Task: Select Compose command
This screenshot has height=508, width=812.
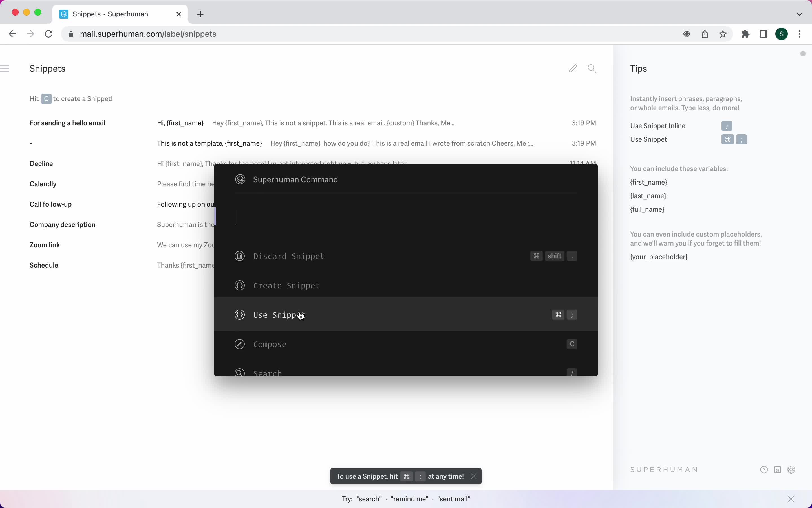Action: (406, 344)
